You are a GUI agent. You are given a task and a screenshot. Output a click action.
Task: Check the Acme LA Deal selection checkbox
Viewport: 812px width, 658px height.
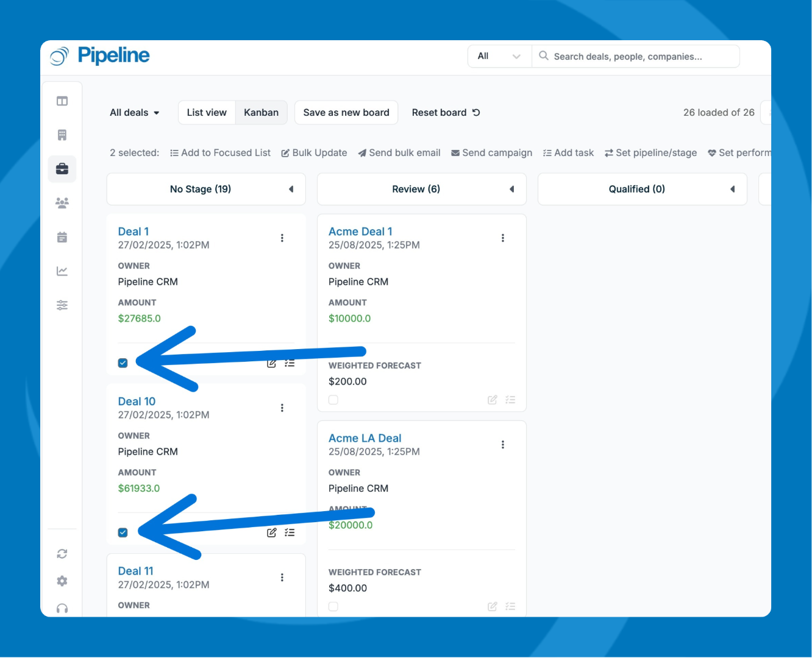pyautogui.click(x=333, y=606)
